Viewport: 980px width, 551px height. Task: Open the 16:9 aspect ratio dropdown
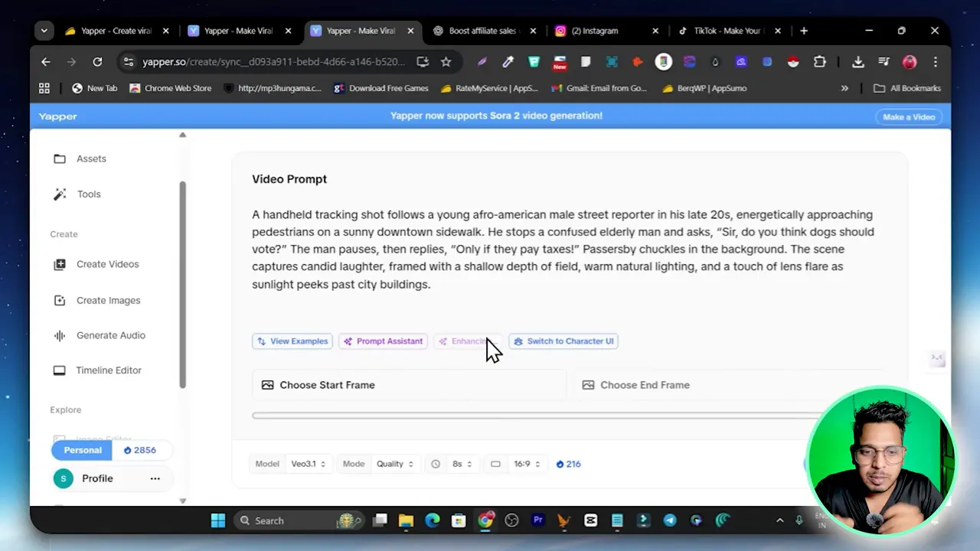(528, 463)
